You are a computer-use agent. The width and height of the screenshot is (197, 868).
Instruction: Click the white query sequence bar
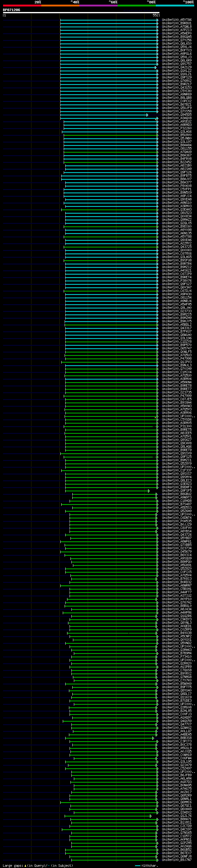coord(81,12)
